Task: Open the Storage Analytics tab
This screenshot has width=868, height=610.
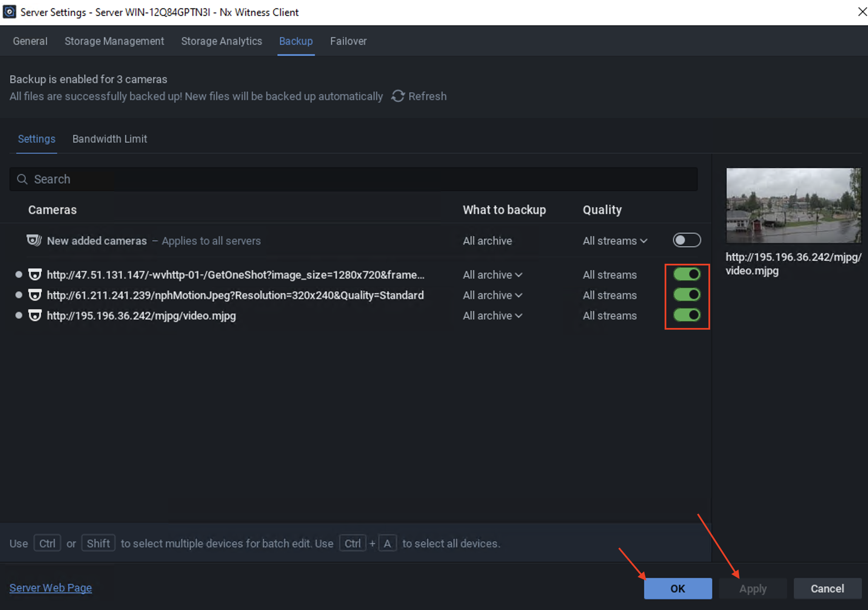Action: pyautogui.click(x=221, y=41)
